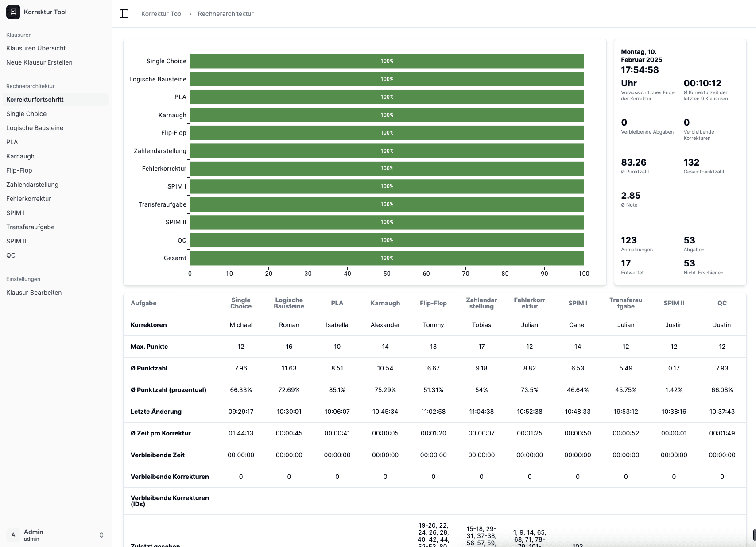
Task: Open the Flip-Flop section
Action: pyautogui.click(x=19, y=170)
